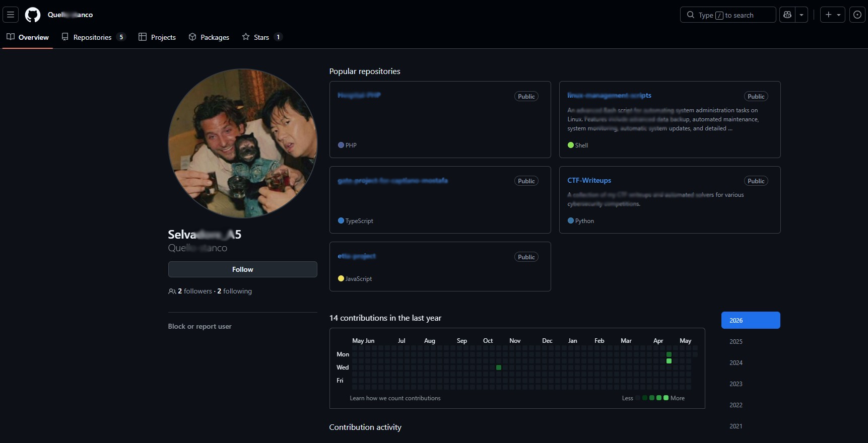The image size is (868, 443).
Task: Open the Stars tab
Action: click(x=262, y=37)
